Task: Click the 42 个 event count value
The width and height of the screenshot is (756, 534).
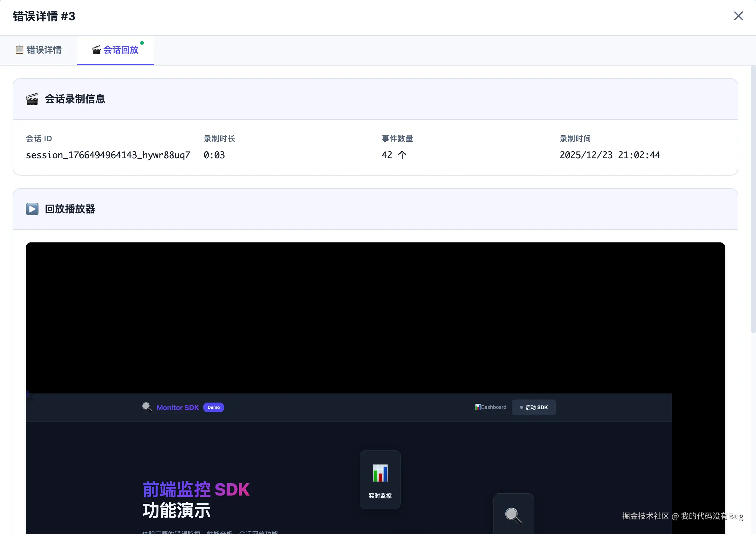Action: (394, 155)
